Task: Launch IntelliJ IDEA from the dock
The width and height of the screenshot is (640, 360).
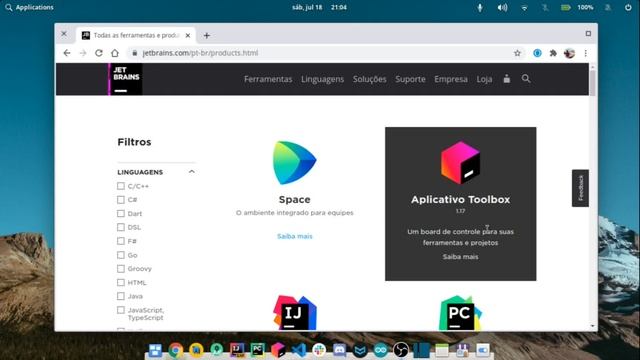Action: point(237,350)
